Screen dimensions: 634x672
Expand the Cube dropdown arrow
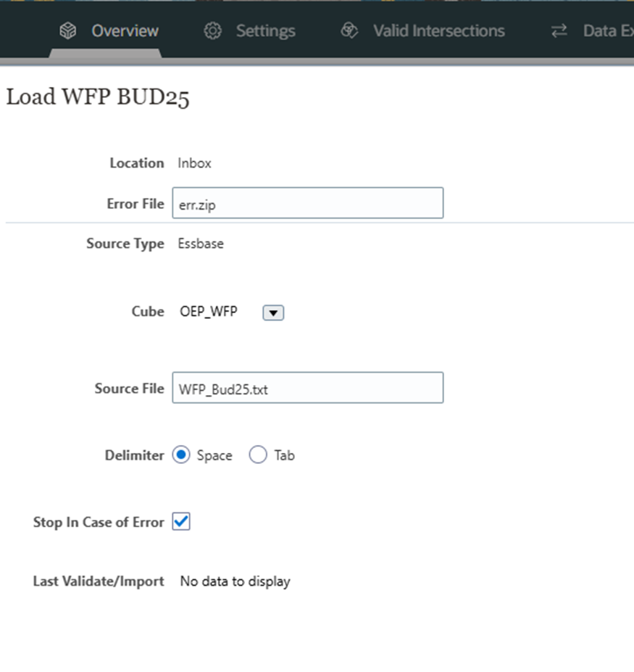(272, 312)
